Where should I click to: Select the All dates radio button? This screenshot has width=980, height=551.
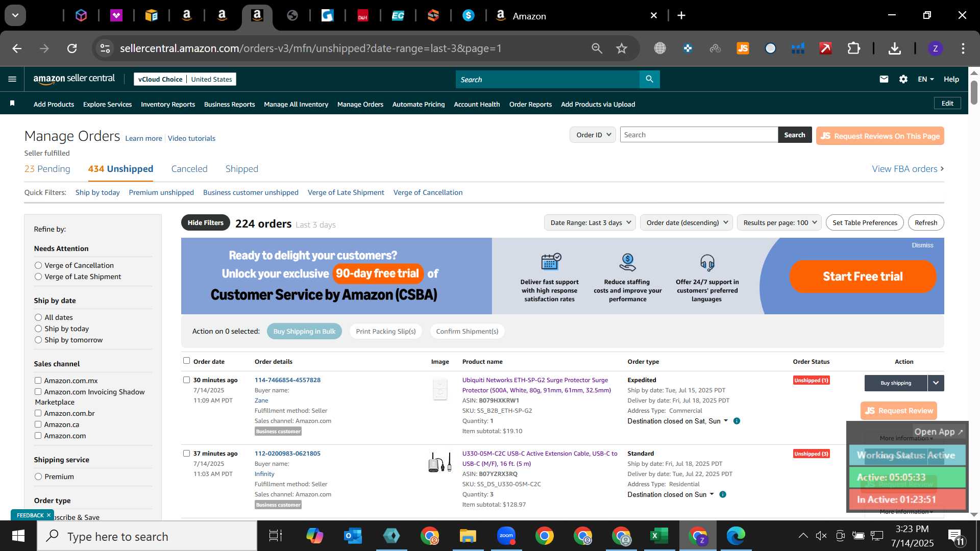[x=38, y=317]
